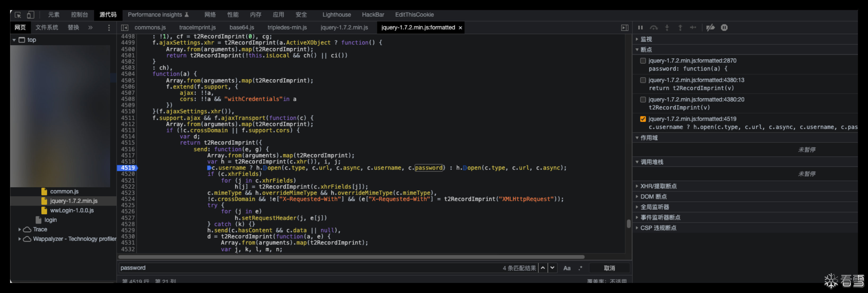The width and height of the screenshot is (868, 293).
Task: Select jquery-1.7.2.min.js in the file tree
Action: 74,201
